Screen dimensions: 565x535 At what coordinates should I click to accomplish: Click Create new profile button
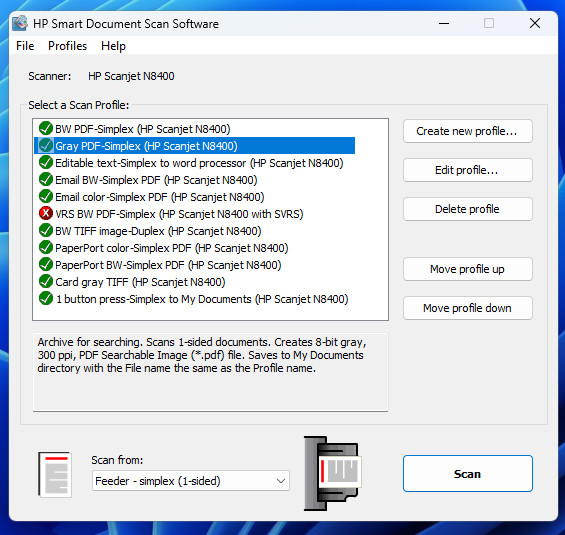point(468,131)
